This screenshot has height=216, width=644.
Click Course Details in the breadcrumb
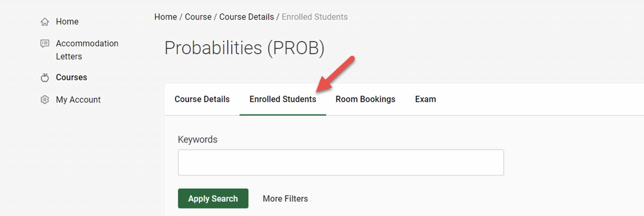246,17
